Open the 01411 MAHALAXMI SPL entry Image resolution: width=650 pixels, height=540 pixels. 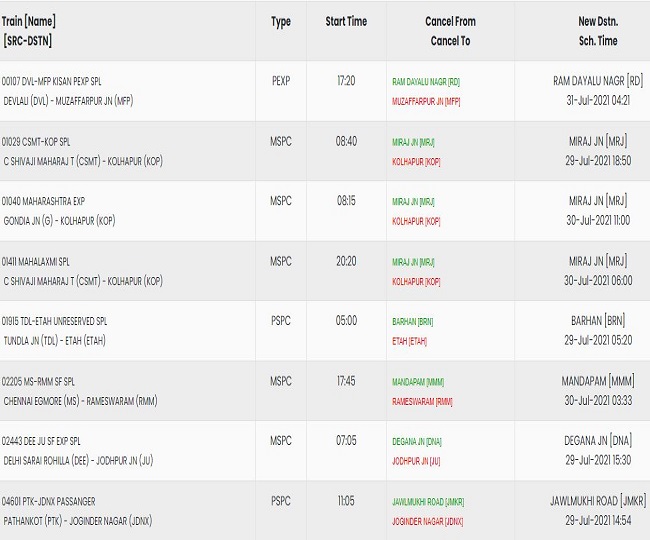(36, 262)
